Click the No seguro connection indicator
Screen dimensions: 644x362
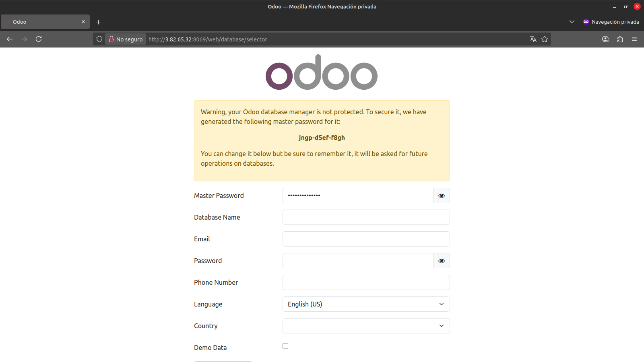tap(126, 39)
